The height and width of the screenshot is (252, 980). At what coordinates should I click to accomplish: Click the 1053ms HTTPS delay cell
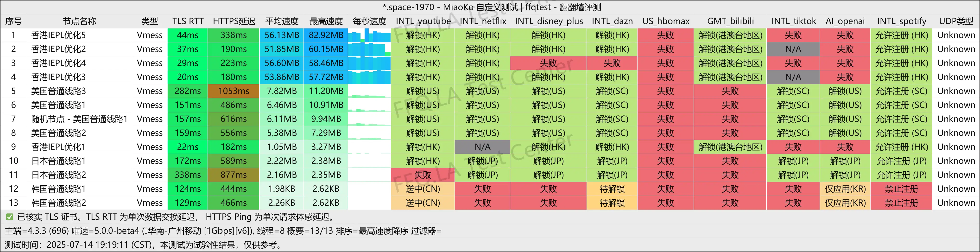234,91
